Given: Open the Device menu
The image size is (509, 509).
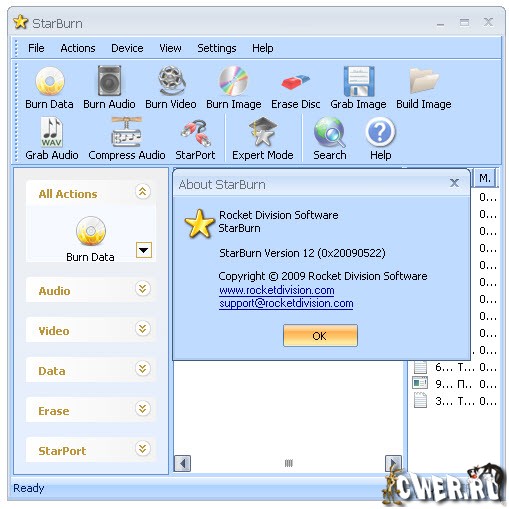Looking at the screenshot, I should 127,48.
